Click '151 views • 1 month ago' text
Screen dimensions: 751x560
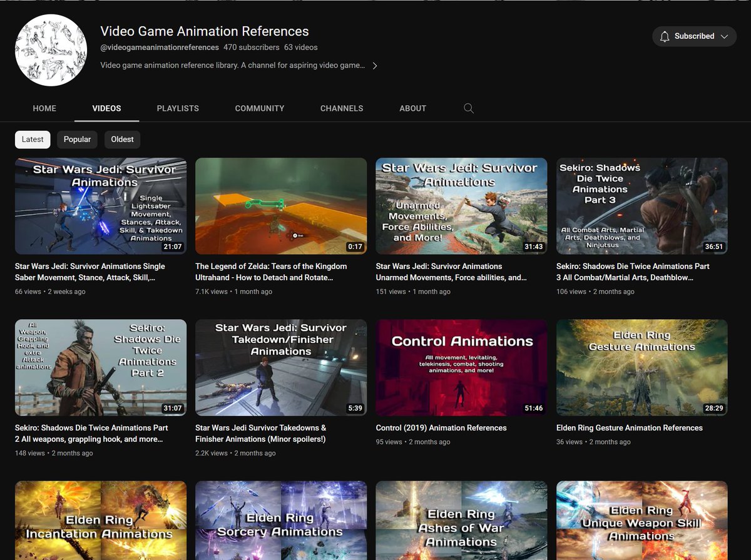coord(413,292)
